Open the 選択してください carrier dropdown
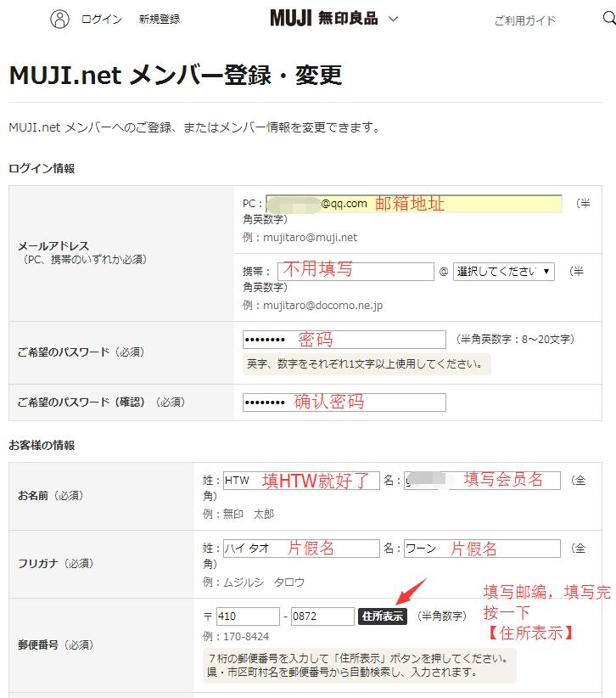 pos(503,271)
